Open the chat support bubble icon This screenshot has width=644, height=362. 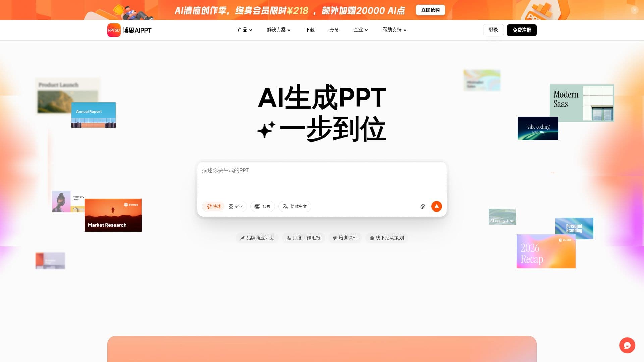pyautogui.click(x=627, y=345)
